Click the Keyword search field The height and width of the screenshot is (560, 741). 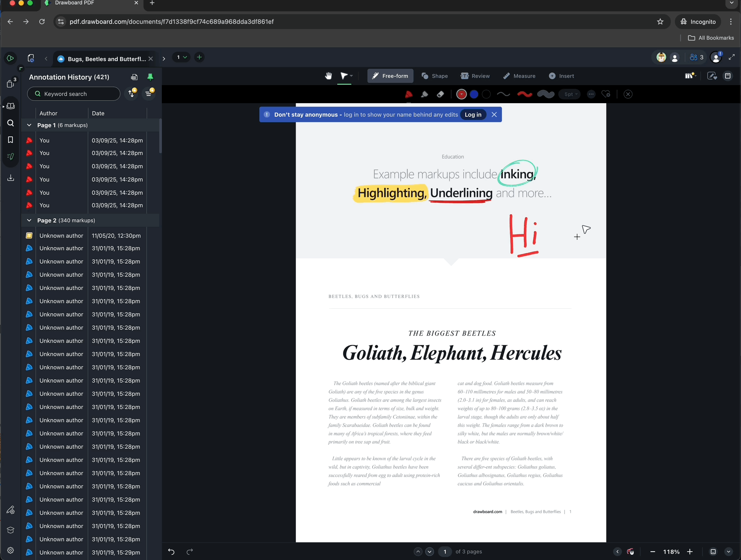[74, 94]
